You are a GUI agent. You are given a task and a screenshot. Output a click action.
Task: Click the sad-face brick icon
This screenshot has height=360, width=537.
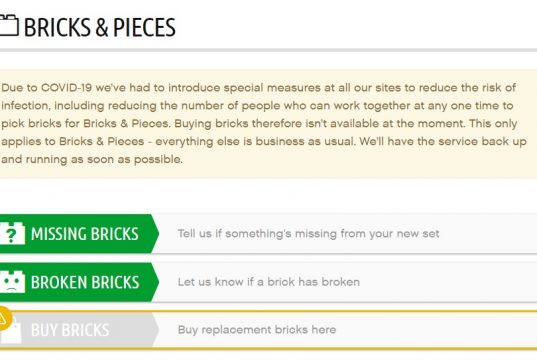(x=12, y=282)
